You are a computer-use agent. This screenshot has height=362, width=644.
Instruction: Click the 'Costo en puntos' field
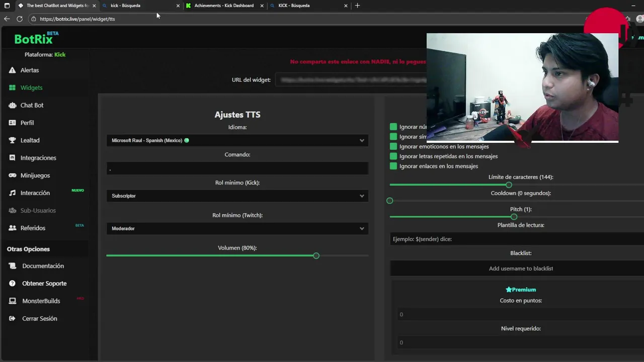coord(520,315)
